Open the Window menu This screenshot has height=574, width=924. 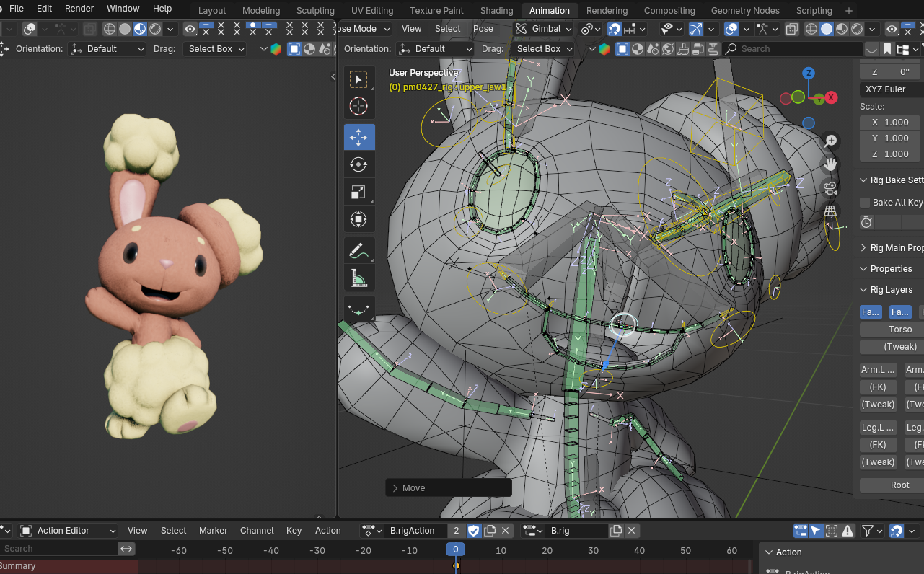(x=123, y=9)
